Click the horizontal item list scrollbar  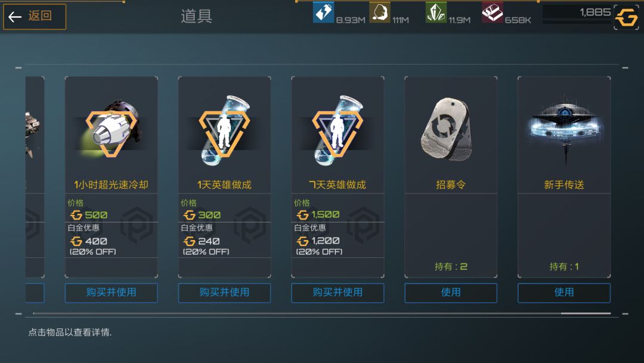322,313
